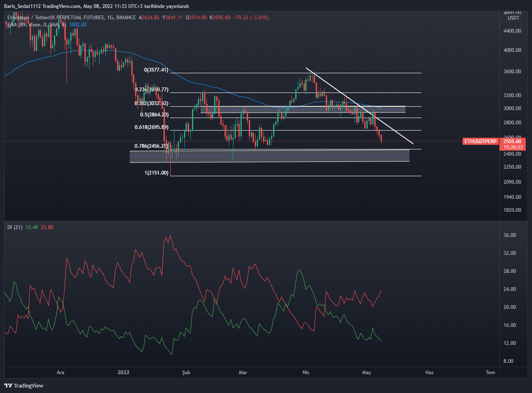Click the USDT currency label on price axis
The image size is (532, 393).
point(514,18)
